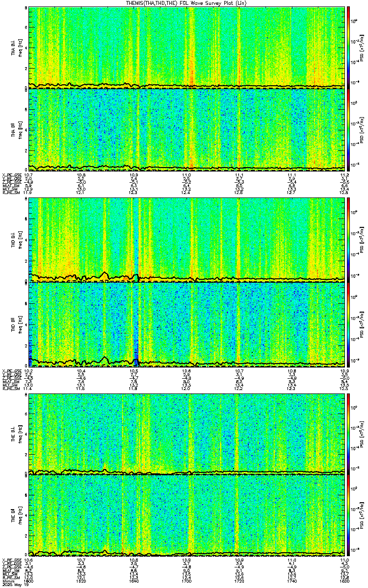Click the THA B∥ PSD color bar
This screenshot has height=588, width=368.
pyautogui.click(x=348, y=129)
